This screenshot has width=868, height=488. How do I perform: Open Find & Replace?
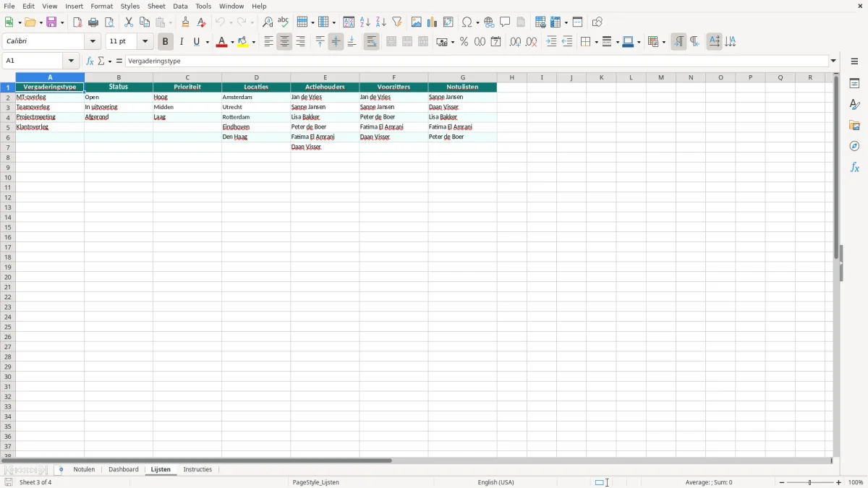coord(268,22)
